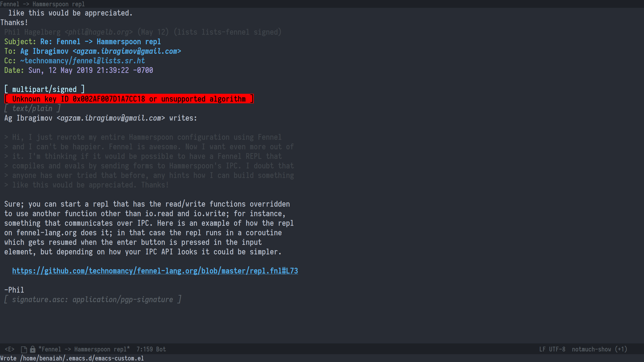644x362 pixels.
Task: Toggle the multipart/signed part
Action: point(44,89)
